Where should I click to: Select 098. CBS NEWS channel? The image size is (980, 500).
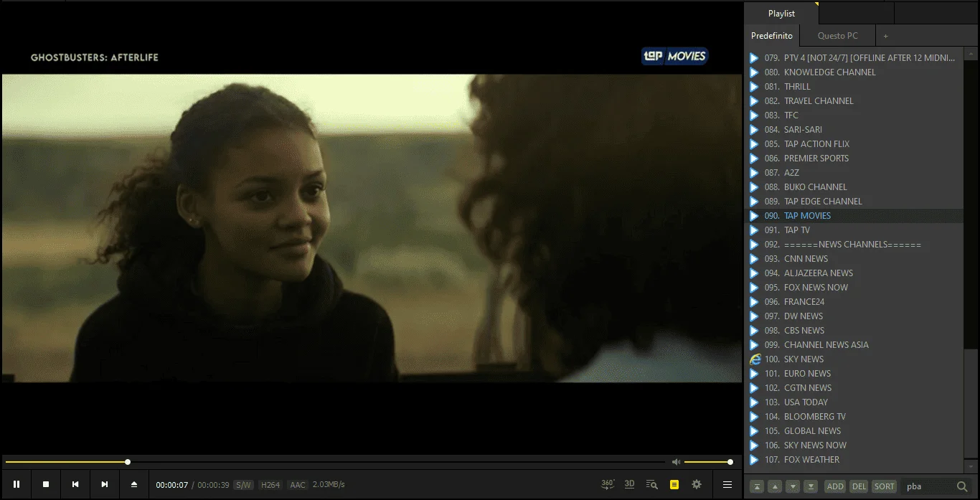[x=854, y=331]
